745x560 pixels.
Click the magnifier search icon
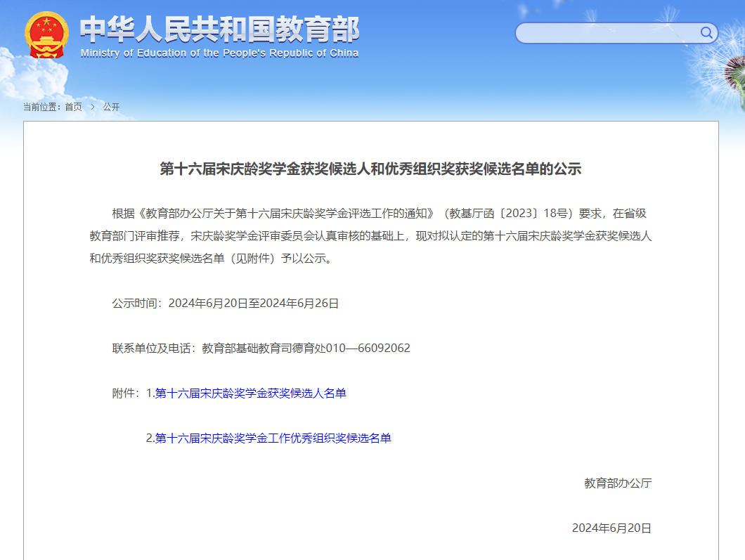706,33
